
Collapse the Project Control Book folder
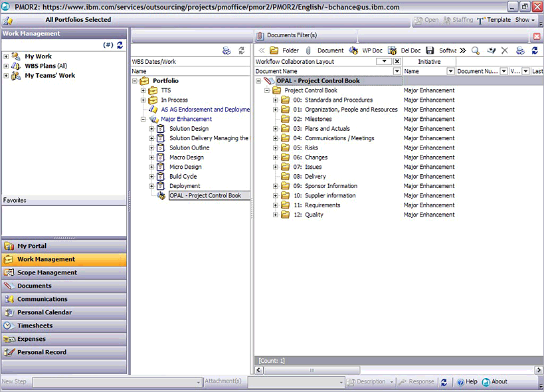(267, 90)
